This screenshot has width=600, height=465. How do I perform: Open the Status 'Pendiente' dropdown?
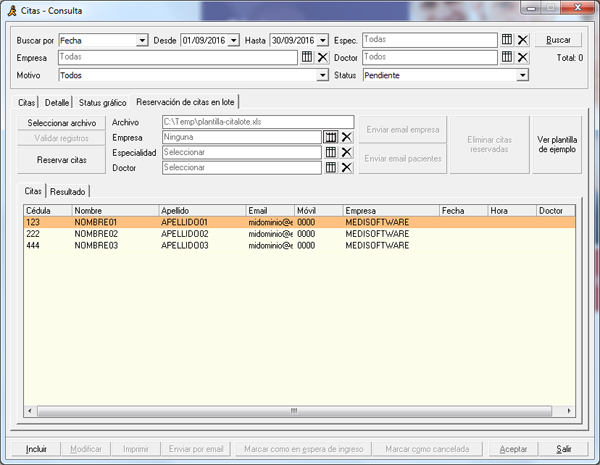pos(522,75)
